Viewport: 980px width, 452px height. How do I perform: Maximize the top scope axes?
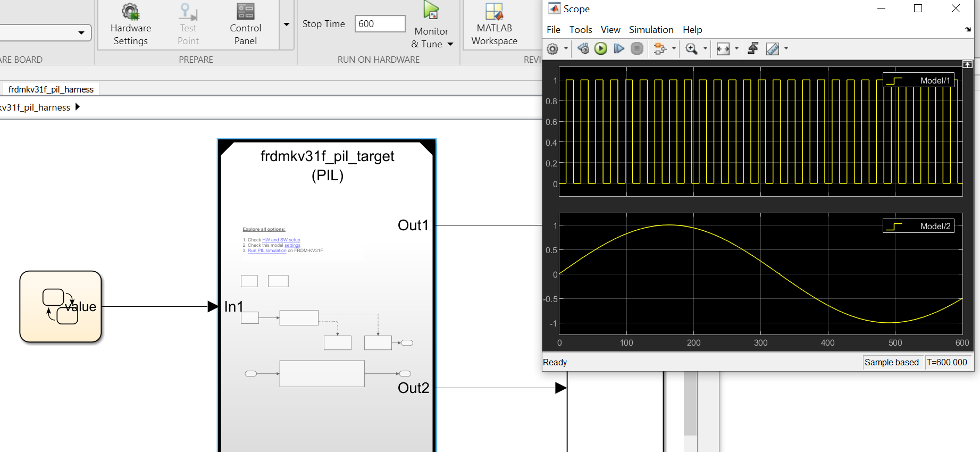click(968, 64)
